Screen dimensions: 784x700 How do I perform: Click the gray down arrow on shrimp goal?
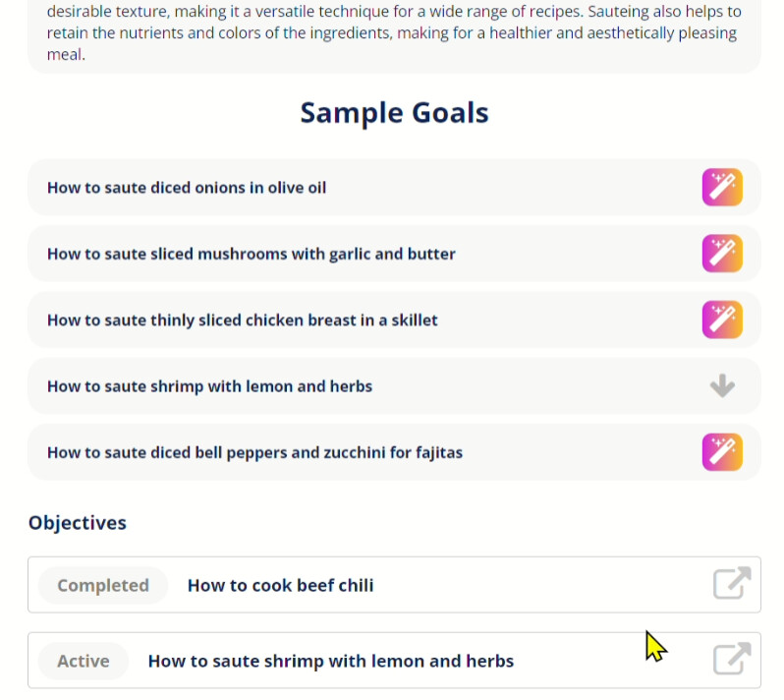click(722, 385)
